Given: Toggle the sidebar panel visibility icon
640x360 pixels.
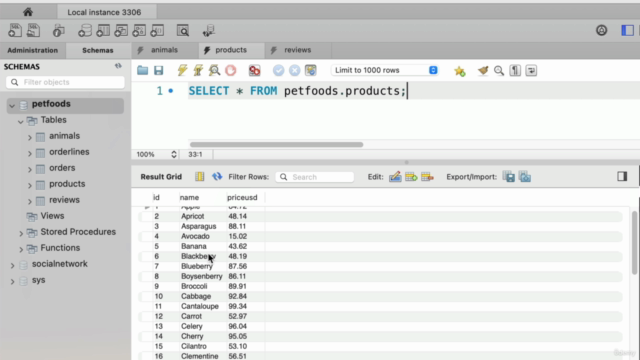Looking at the screenshot, I should coord(627,30).
